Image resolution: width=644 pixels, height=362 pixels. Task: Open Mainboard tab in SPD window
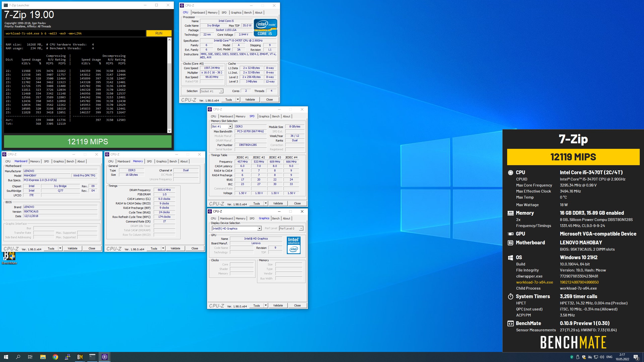(x=226, y=116)
